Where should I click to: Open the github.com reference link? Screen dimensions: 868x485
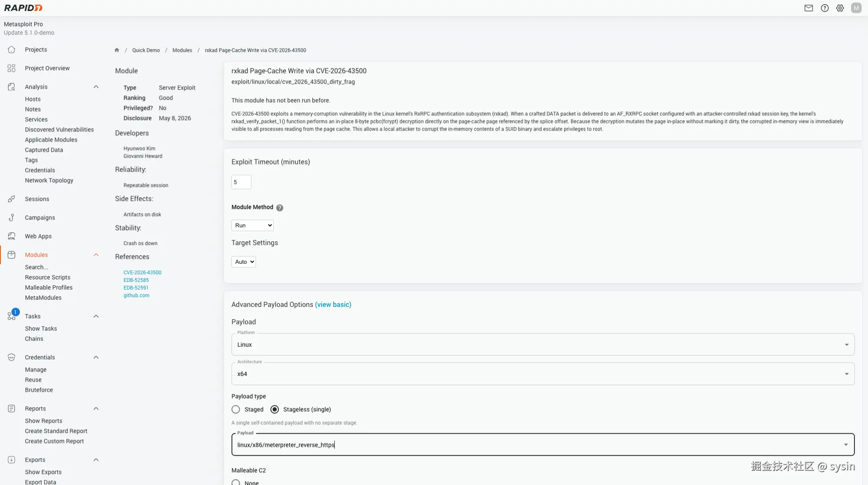pyautogui.click(x=136, y=295)
